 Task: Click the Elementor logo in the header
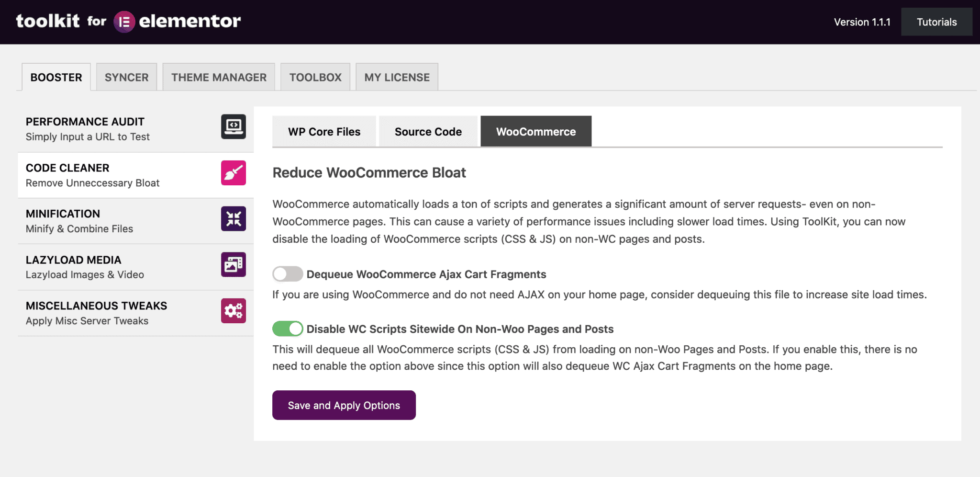tap(123, 21)
